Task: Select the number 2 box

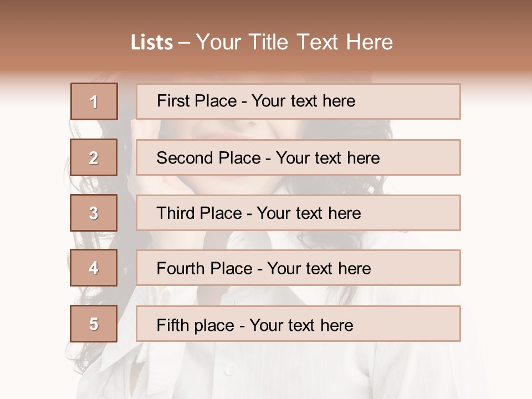Action: tap(94, 157)
